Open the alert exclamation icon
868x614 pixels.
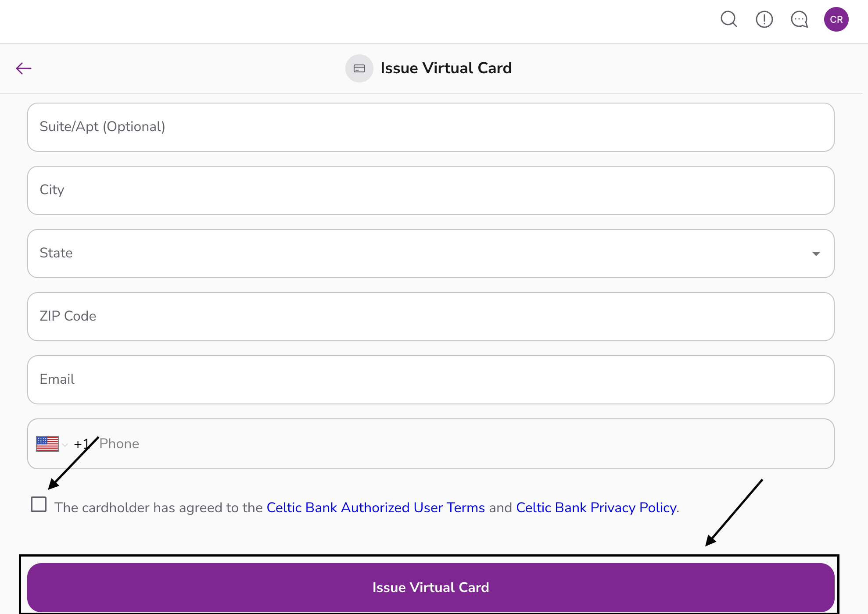pyautogui.click(x=764, y=19)
